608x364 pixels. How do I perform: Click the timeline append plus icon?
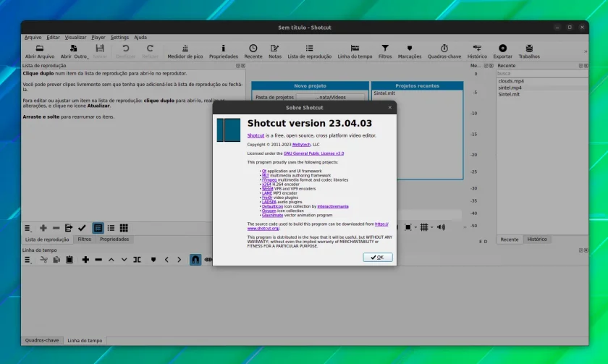85,260
